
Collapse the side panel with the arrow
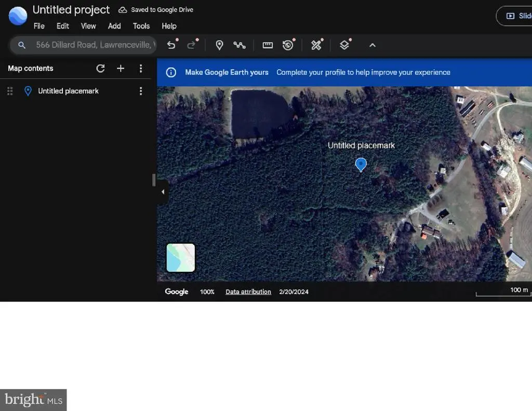(x=163, y=192)
